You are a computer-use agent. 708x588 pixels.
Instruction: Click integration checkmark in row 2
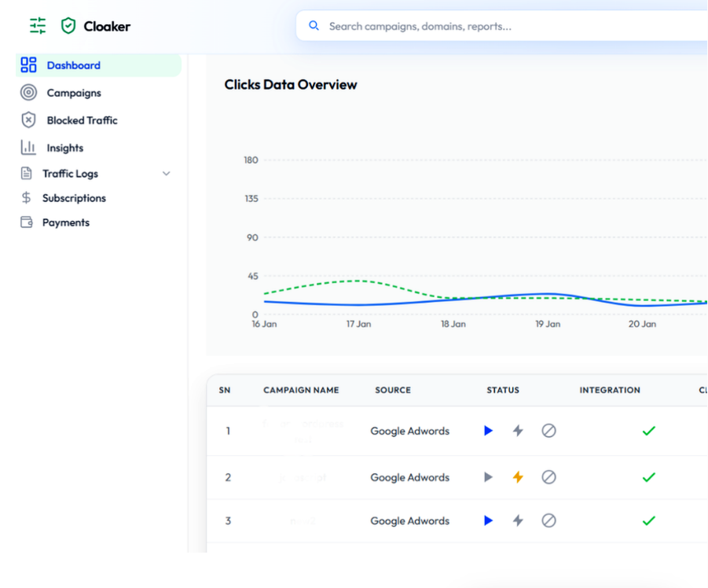[649, 477]
